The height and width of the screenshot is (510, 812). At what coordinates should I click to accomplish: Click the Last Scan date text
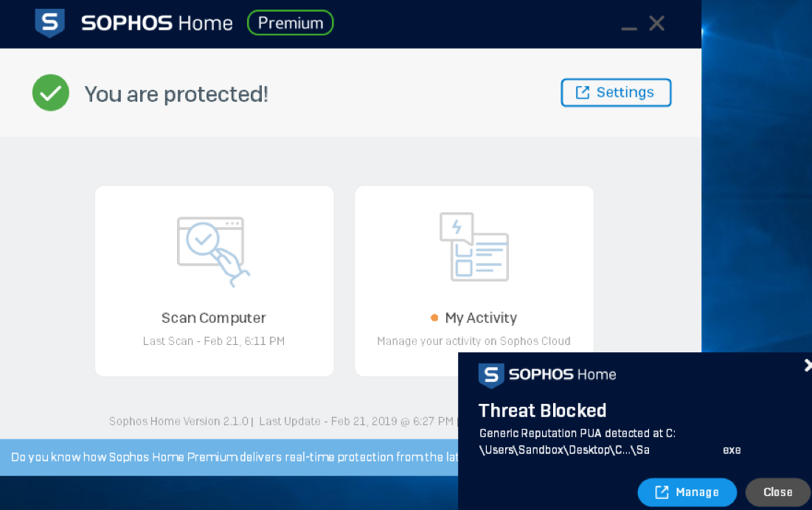[214, 341]
